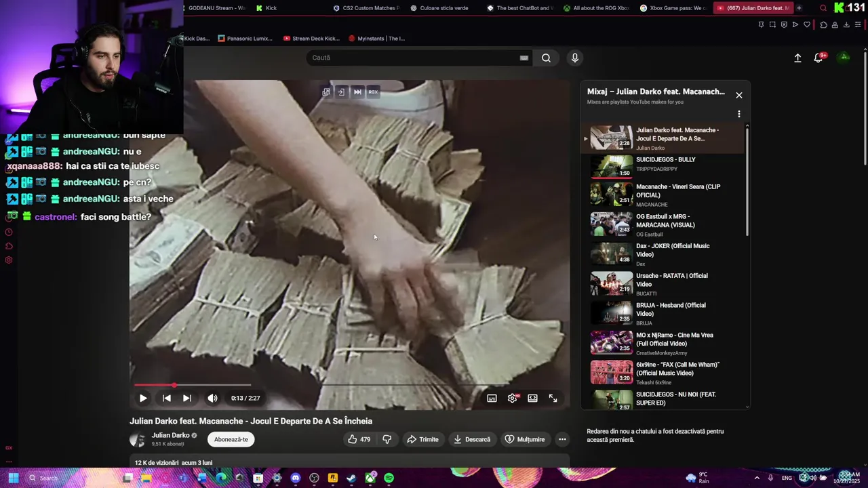Toggle subtitles in the player
The width and height of the screenshot is (868, 488).
pyautogui.click(x=492, y=399)
